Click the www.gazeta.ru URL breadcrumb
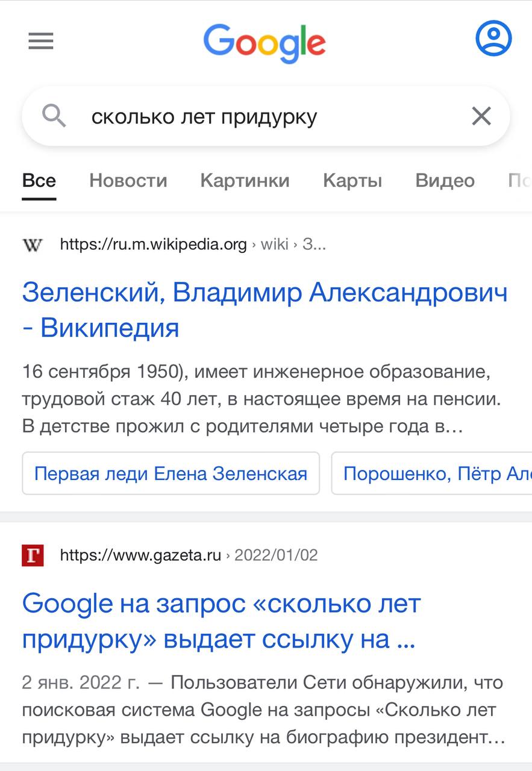The width and height of the screenshot is (532, 771). pyautogui.click(x=140, y=555)
